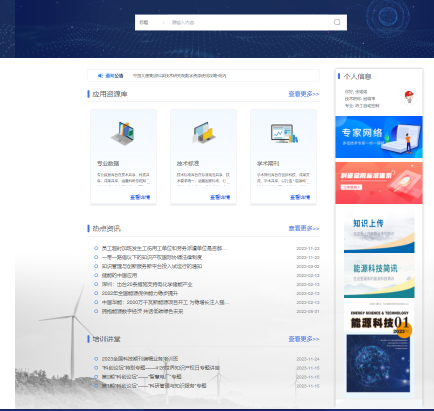Click the user avatar in 个人信息 panel
The height and width of the screenshot is (411, 434).
[x=409, y=97]
